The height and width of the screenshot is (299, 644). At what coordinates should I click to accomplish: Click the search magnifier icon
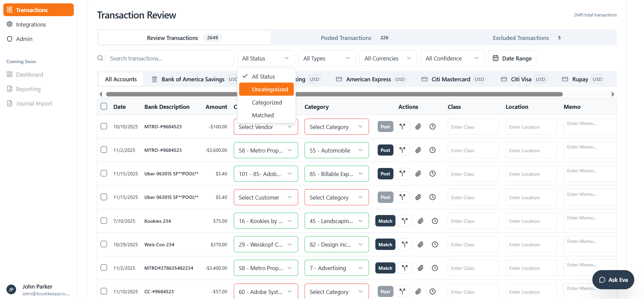pos(100,58)
